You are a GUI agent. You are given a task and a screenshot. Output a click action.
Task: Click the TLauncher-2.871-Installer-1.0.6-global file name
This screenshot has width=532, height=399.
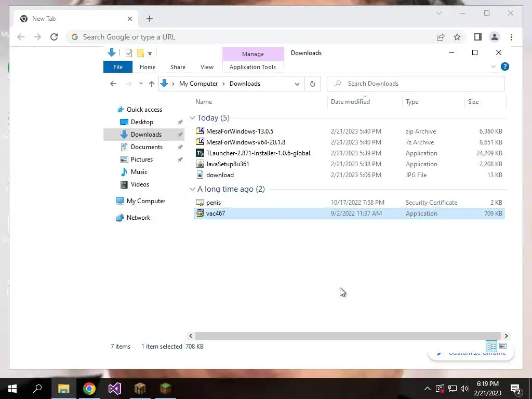(258, 153)
